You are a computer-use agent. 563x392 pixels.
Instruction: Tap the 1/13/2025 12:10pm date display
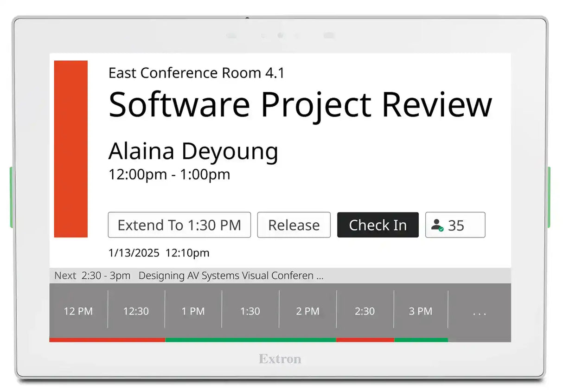pyautogui.click(x=159, y=253)
